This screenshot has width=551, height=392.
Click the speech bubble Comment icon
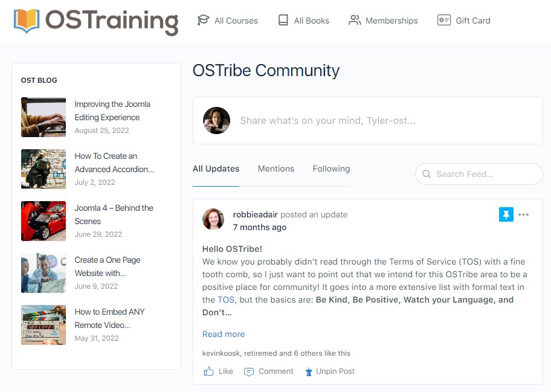pos(249,371)
